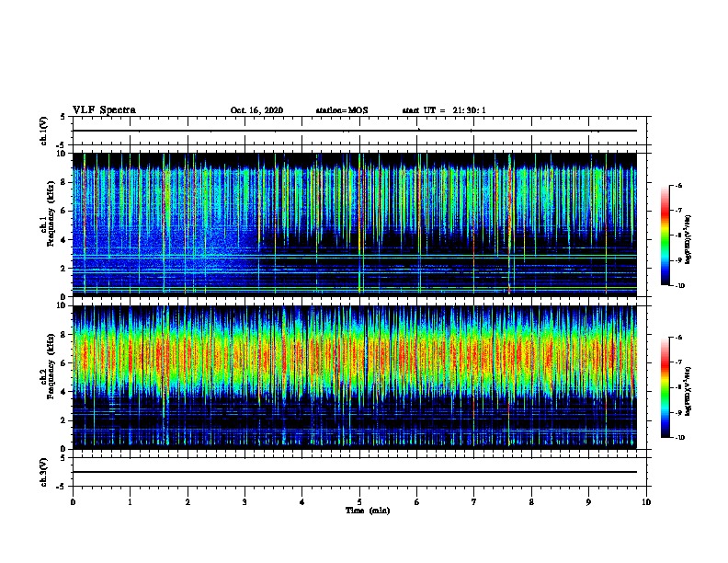
Task: Click the "9" tick on the time axis
Action: (588, 502)
